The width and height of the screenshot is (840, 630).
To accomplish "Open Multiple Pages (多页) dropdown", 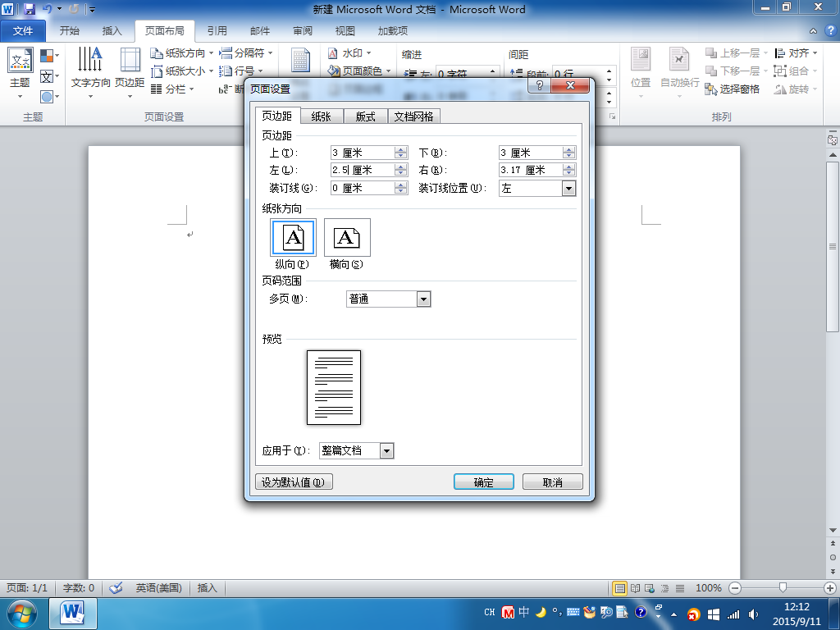I will (423, 299).
